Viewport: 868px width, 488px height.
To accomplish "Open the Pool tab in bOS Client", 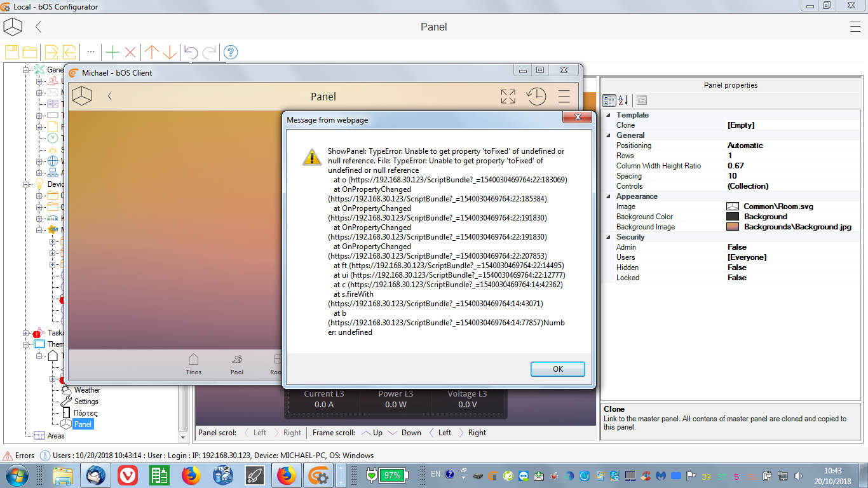I will (237, 365).
